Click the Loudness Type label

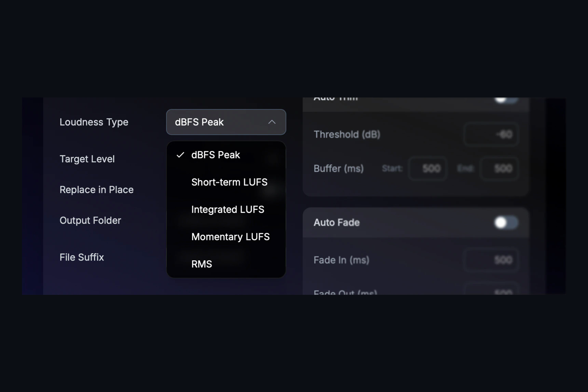[94, 122]
